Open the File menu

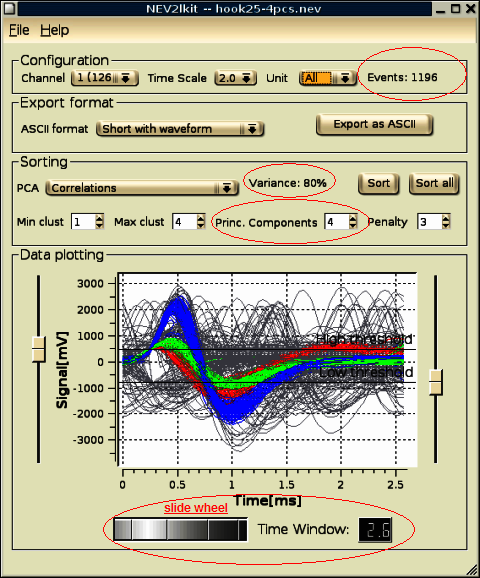click(19, 30)
